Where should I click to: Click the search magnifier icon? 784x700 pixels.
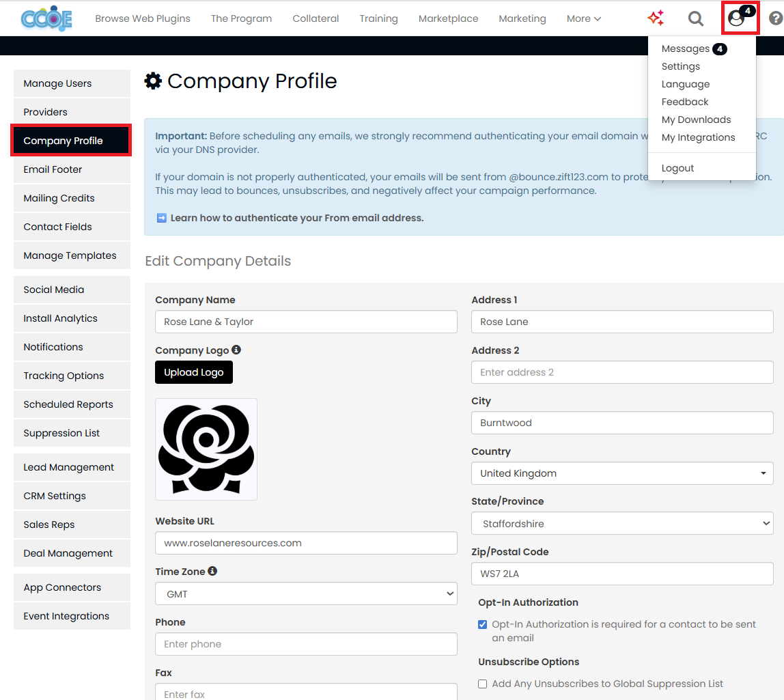point(695,18)
